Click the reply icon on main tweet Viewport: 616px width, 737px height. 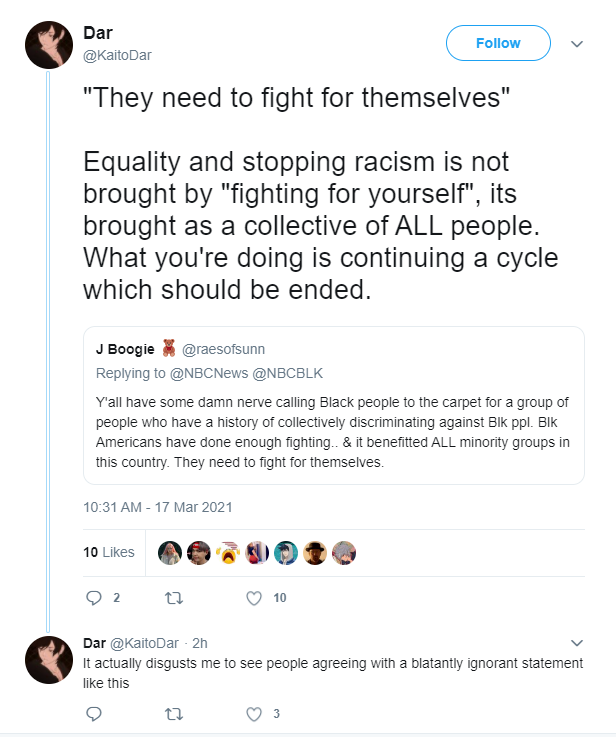pyautogui.click(x=94, y=598)
